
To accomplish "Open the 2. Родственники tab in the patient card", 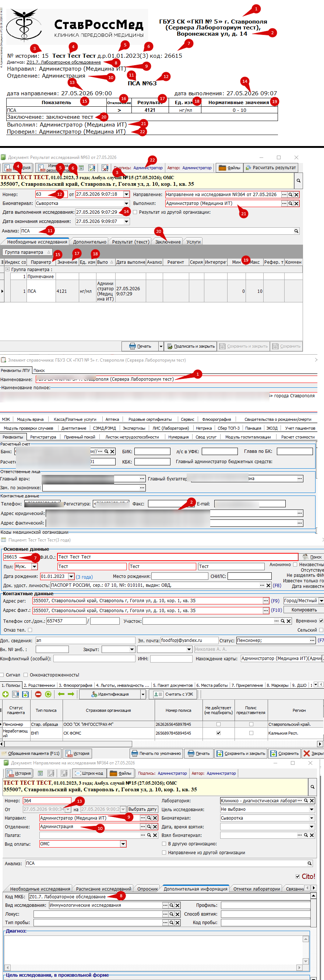I will tap(39, 685).
